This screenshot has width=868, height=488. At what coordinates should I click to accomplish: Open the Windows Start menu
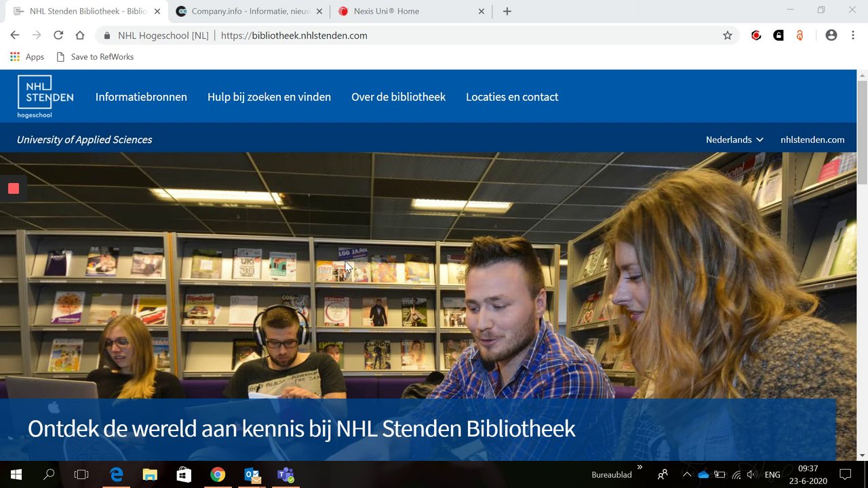pyautogui.click(x=16, y=474)
